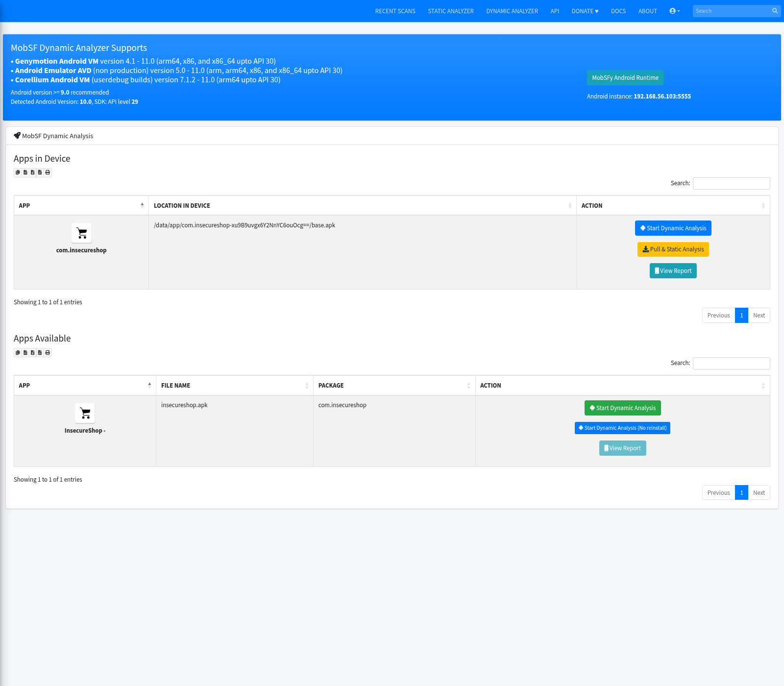Expand the DONATE menu

[x=585, y=11]
